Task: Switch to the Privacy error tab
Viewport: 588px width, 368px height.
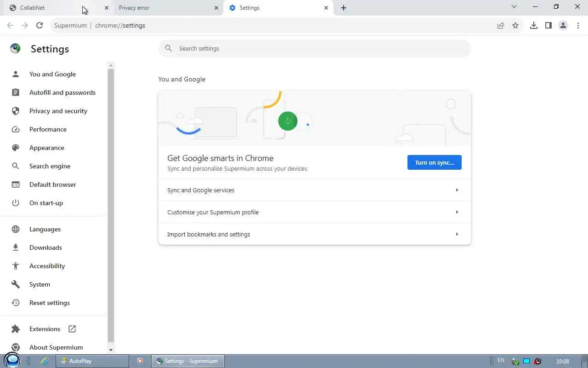Action: [x=169, y=8]
